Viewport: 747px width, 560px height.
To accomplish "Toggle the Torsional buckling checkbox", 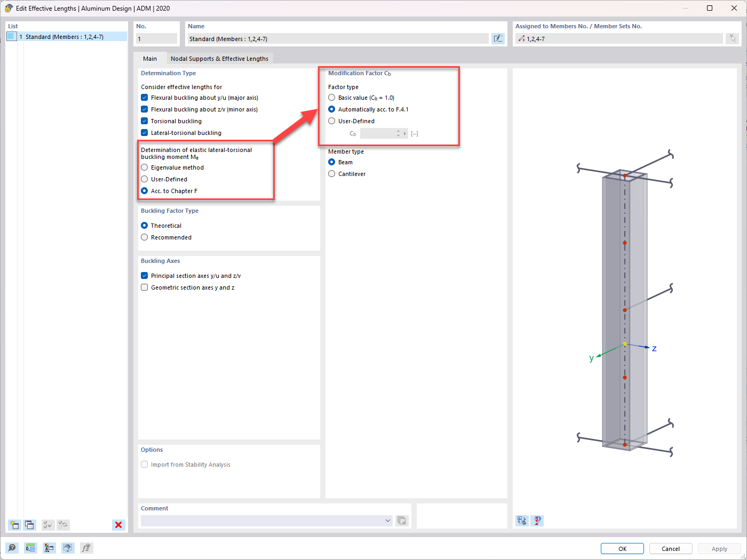I will pyautogui.click(x=144, y=121).
